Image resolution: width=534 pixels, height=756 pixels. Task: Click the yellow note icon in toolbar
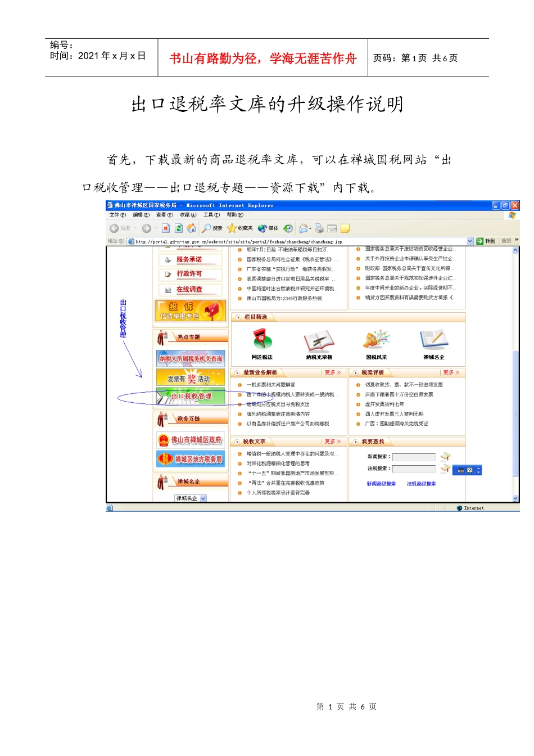(x=345, y=228)
